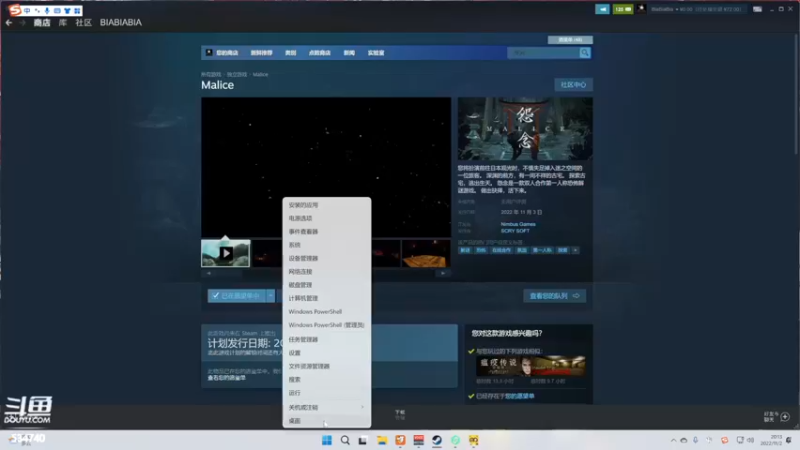Open the red app icon on taskbar
The height and width of the screenshot is (450, 800).
tap(418, 440)
